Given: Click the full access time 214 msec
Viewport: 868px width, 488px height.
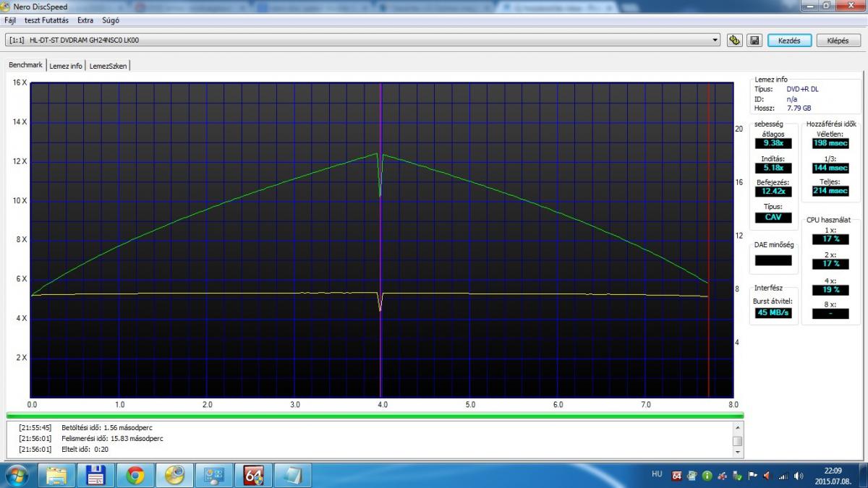Looking at the screenshot, I should coord(830,191).
